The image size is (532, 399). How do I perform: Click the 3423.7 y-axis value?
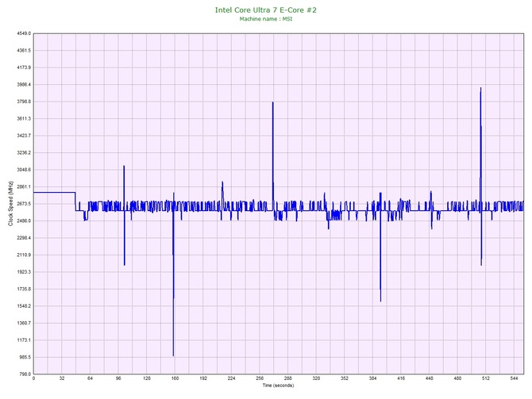click(24, 136)
